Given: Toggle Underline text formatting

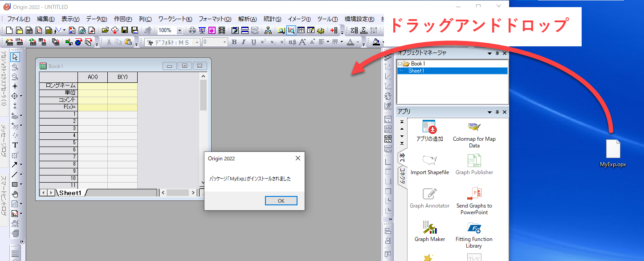Looking at the screenshot, I should 253,42.
